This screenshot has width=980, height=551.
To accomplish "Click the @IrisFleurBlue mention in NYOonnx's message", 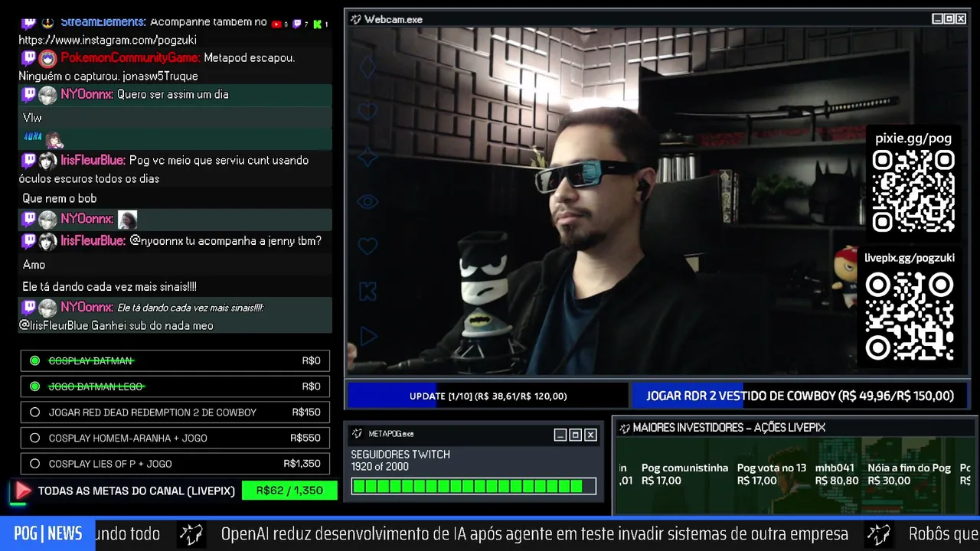I will (54, 326).
